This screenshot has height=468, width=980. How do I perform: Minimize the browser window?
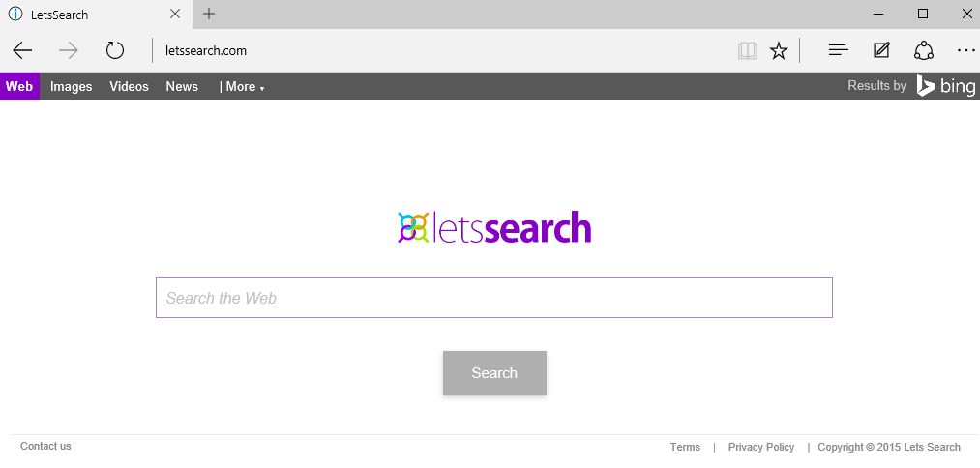879,14
